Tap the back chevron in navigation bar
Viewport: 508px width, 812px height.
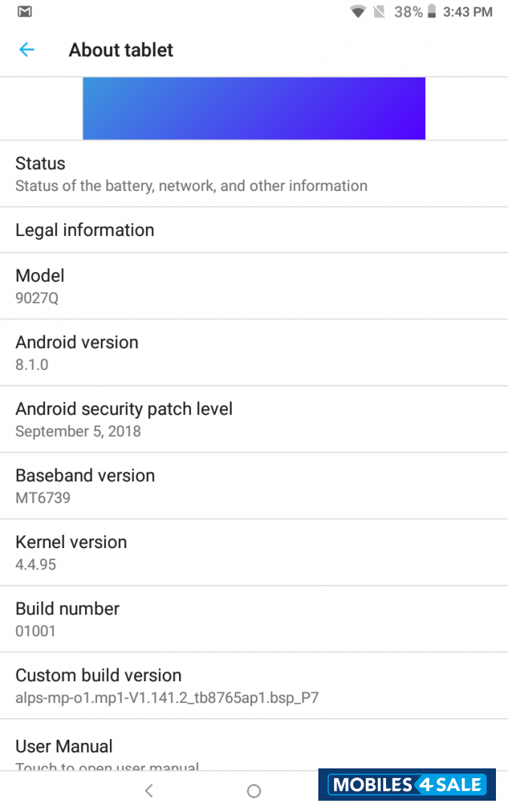point(148,791)
